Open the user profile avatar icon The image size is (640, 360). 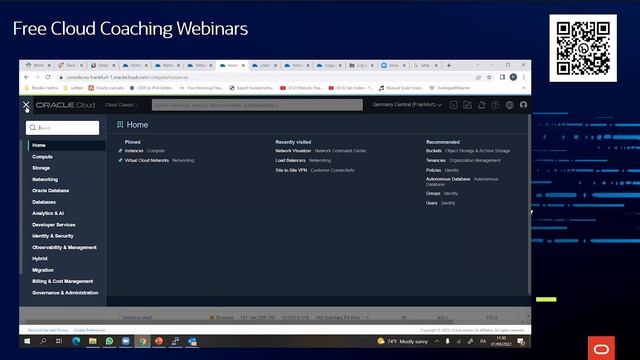click(x=523, y=105)
